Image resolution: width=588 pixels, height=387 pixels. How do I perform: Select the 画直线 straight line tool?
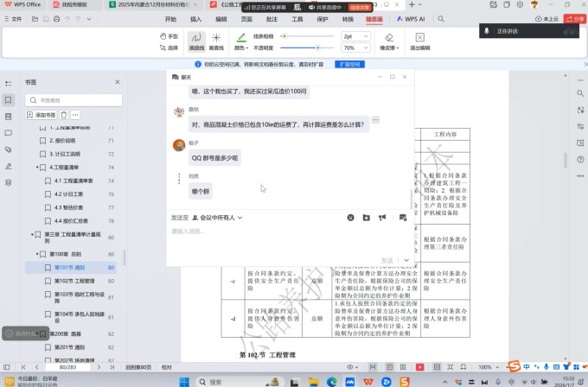(x=217, y=41)
